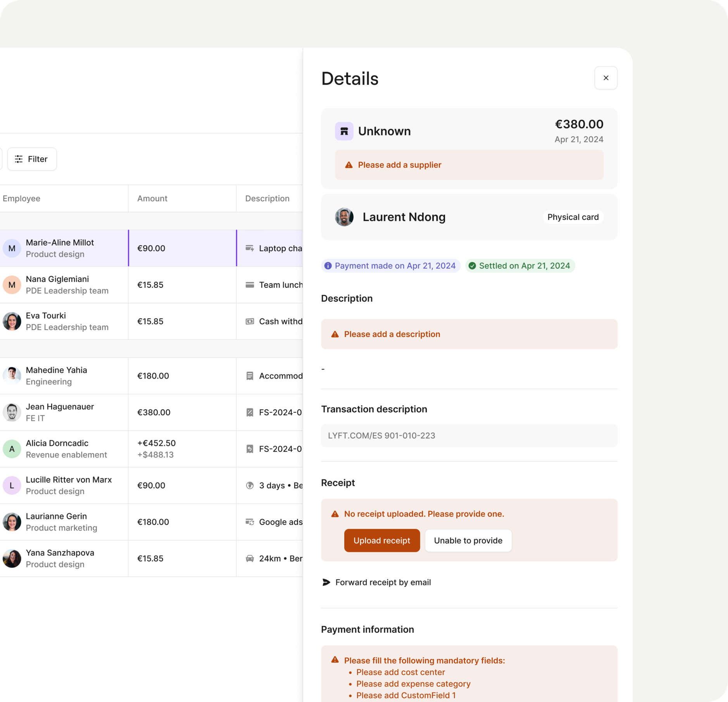Image resolution: width=728 pixels, height=702 pixels.
Task: Click the Unknown supplier store icon
Action: (x=344, y=131)
